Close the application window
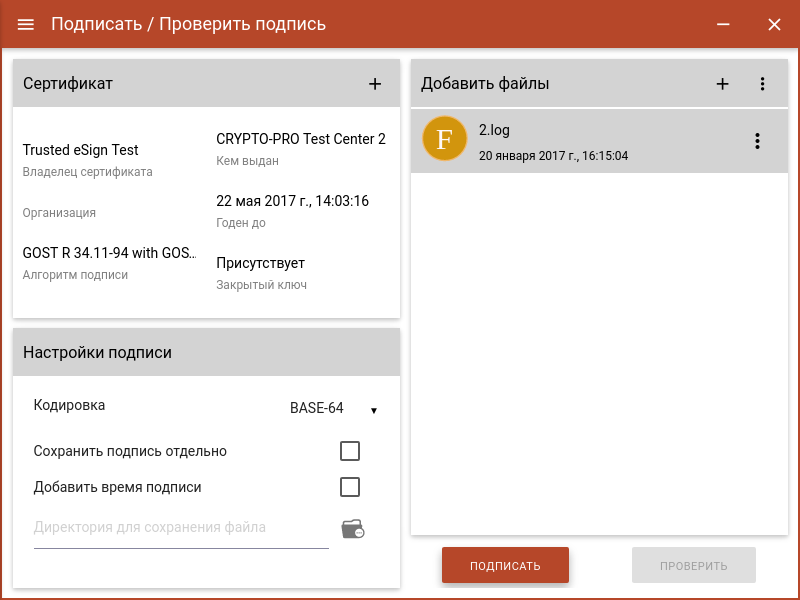 tap(774, 24)
